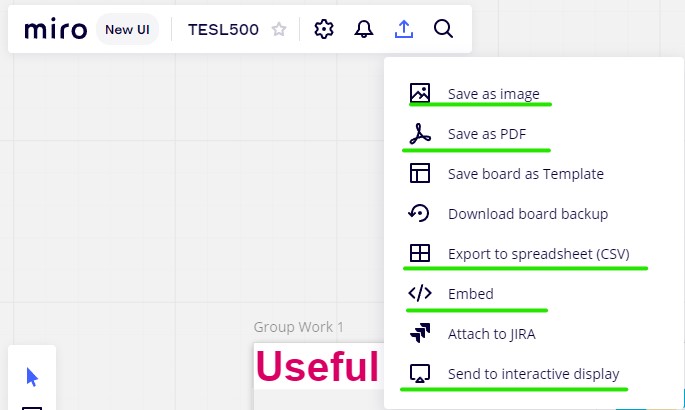Viewport: 685px width, 410px height.
Task: Click the Embed code brackets icon
Action: [x=420, y=294]
